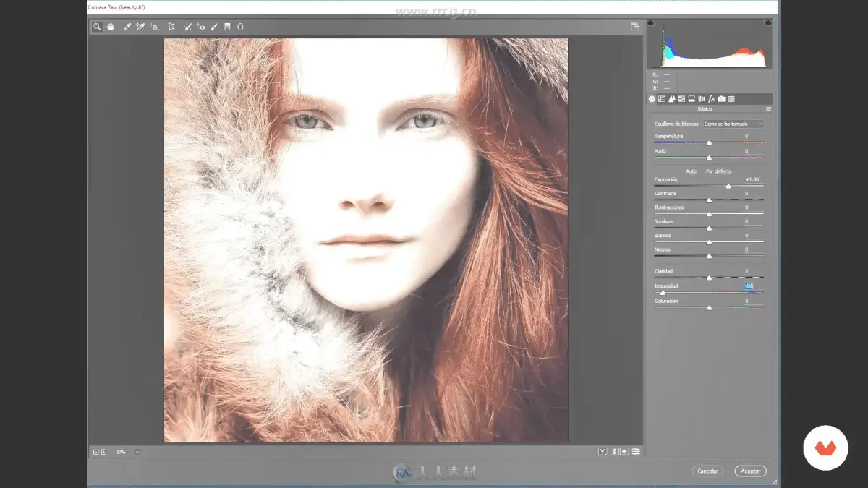Image resolution: width=868 pixels, height=488 pixels.
Task: Select the Hand tool
Action: pos(111,27)
